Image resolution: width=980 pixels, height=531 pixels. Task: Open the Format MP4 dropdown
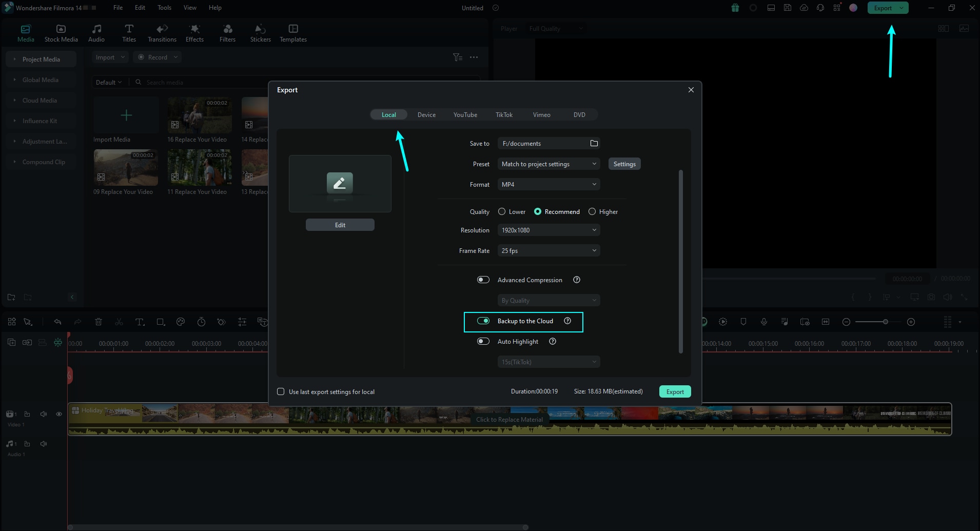click(x=548, y=184)
